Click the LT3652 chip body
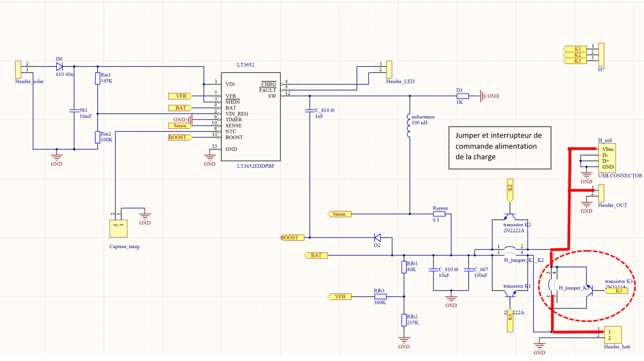The image size is (644, 361). (250, 117)
